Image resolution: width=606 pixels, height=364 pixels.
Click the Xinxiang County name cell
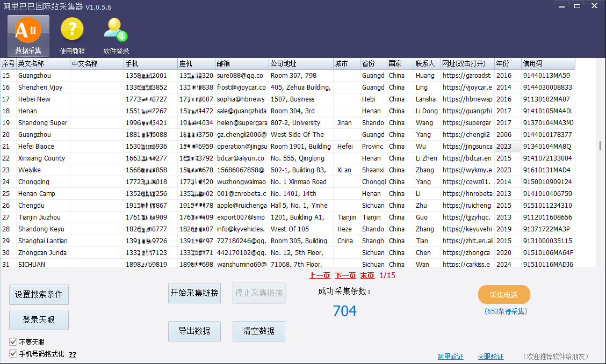pos(43,158)
